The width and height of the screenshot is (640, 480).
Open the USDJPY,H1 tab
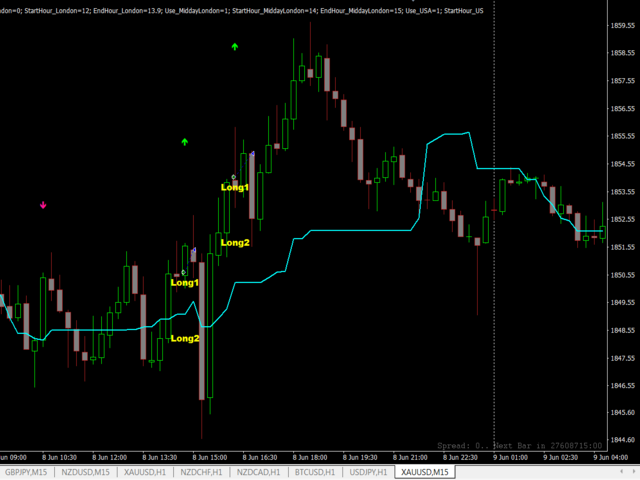[x=368, y=472]
